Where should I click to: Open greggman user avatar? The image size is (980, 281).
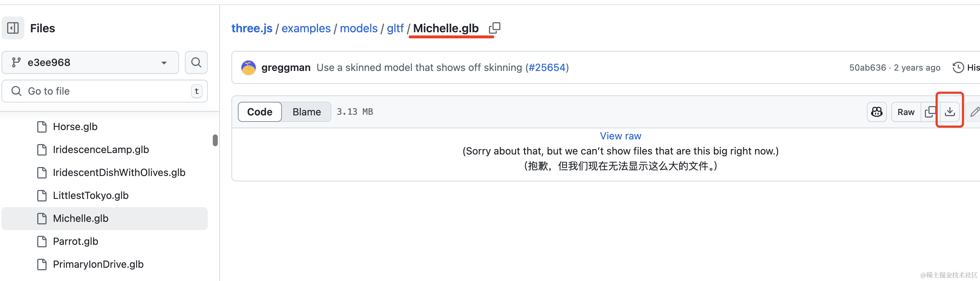coord(249,68)
